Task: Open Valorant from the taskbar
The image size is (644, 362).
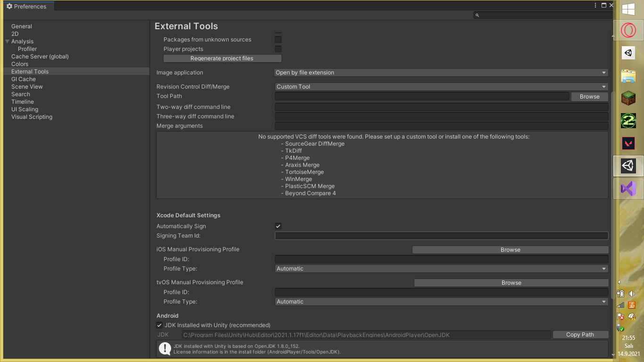Action: point(628,143)
